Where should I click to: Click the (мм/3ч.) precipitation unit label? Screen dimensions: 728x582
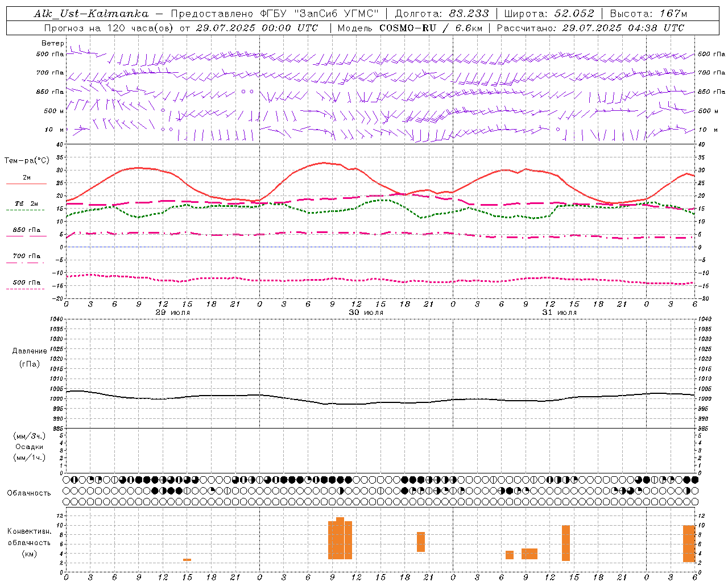30,436
